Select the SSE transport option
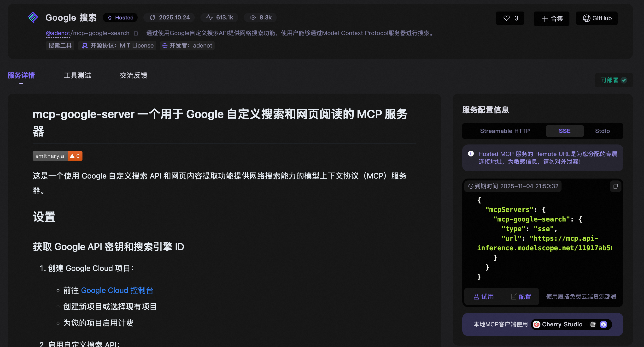Screen dimensions: 644x347 [564, 131]
